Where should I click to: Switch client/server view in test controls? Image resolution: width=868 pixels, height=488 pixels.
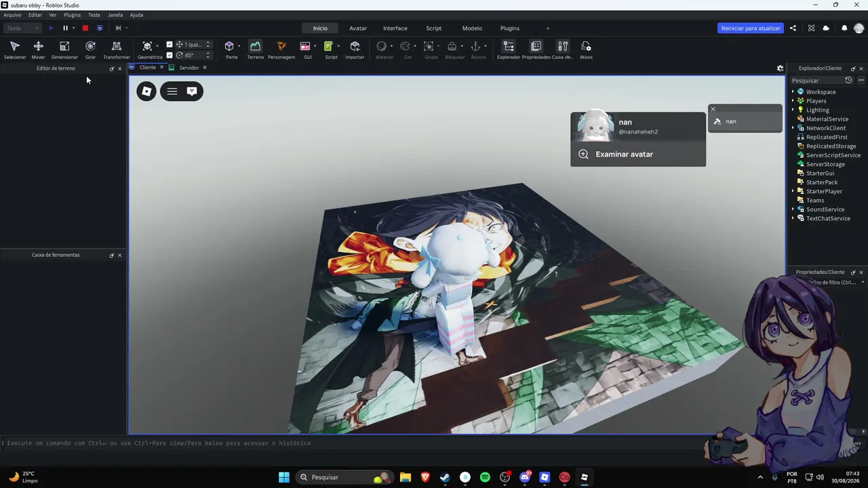click(x=100, y=28)
